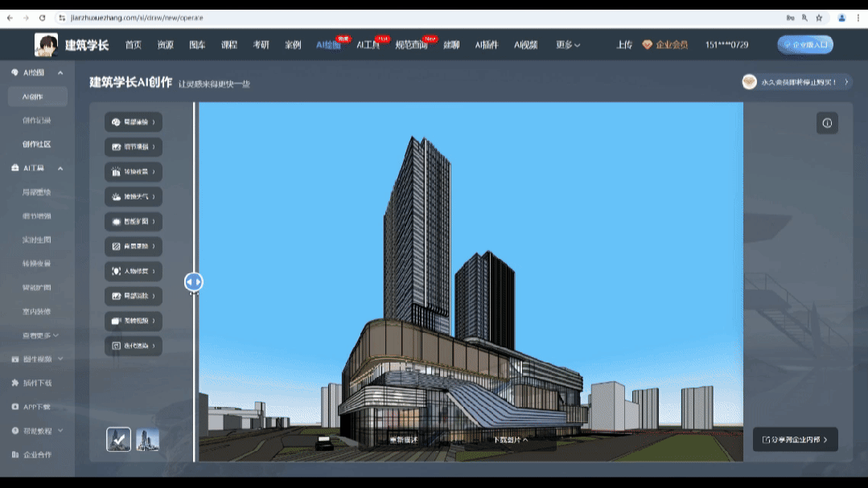Click the 分享到企业内部 share button
This screenshot has height=488, width=868.
coord(795,440)
